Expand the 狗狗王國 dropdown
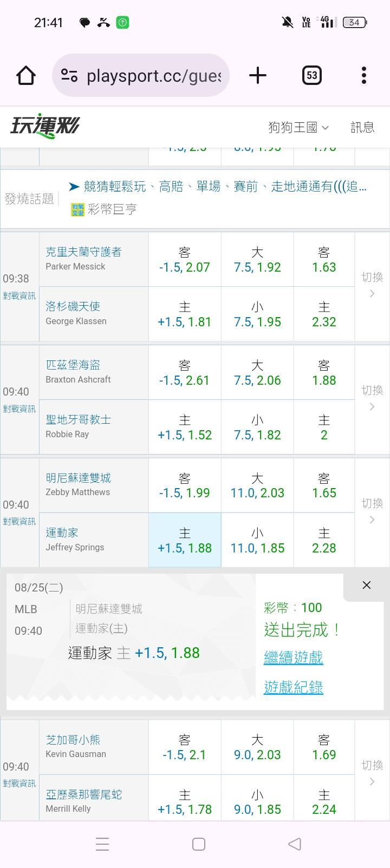390x868 pixels. point(298,127)
